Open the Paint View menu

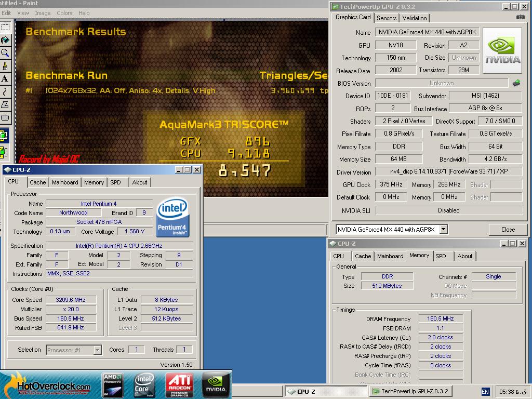pos(23,13)
